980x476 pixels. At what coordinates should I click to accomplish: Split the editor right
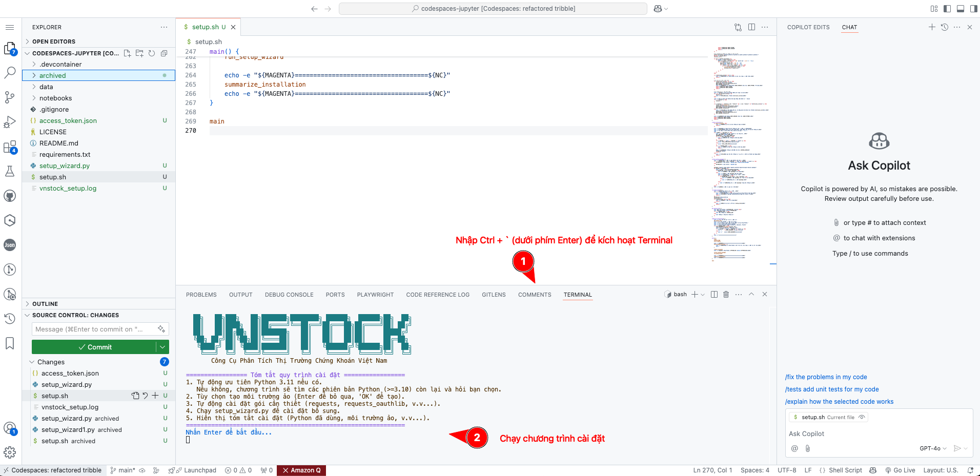(x=751, y=27)
